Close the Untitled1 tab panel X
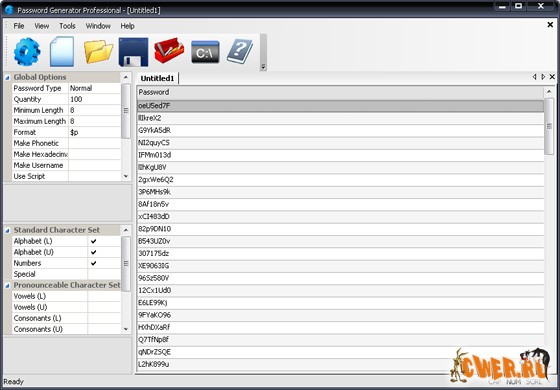The height and width of the screenshot is (390, 560). (x=552, y=77)
